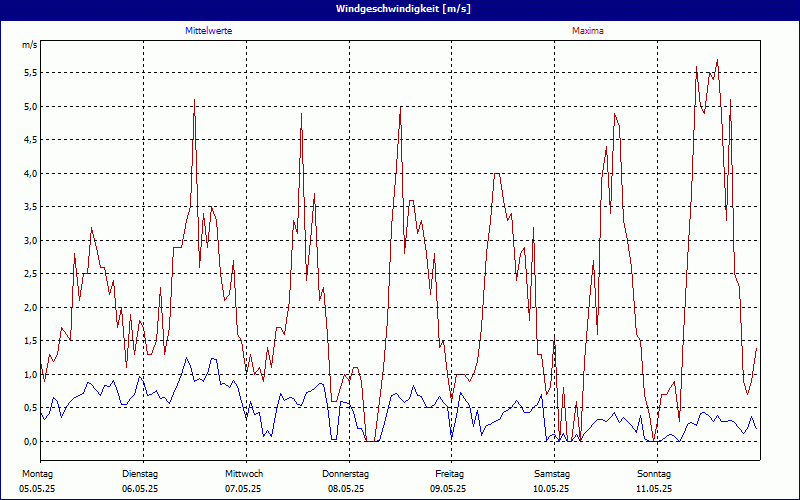Viewport: 800px width, 500px height.
Task: Select the blue Mittelwerte legend label
Action: (x=215, y=31)
